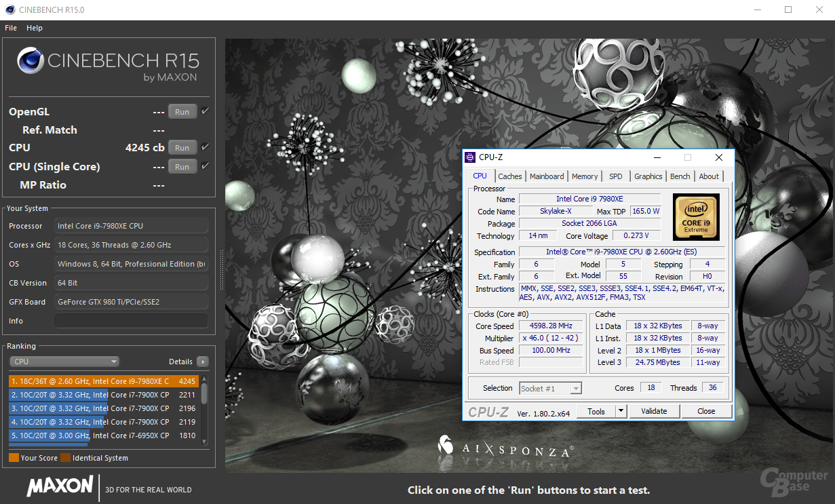This screenshot has width=835, height=504.
Task: Click the Cinebench logo sphere icon
Action: [31, 61]
